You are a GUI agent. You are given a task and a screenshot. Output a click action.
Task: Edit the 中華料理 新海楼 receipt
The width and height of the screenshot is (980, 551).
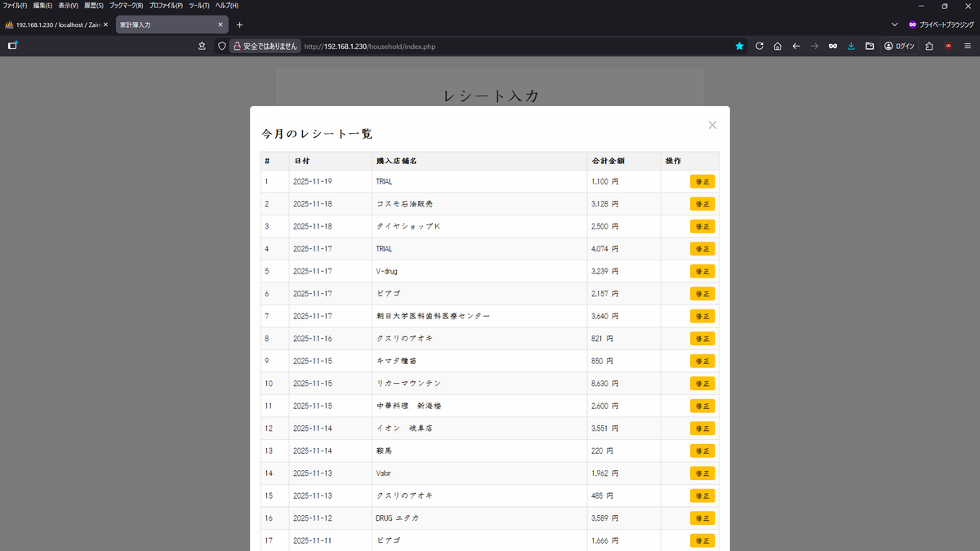tap(702, 406)
